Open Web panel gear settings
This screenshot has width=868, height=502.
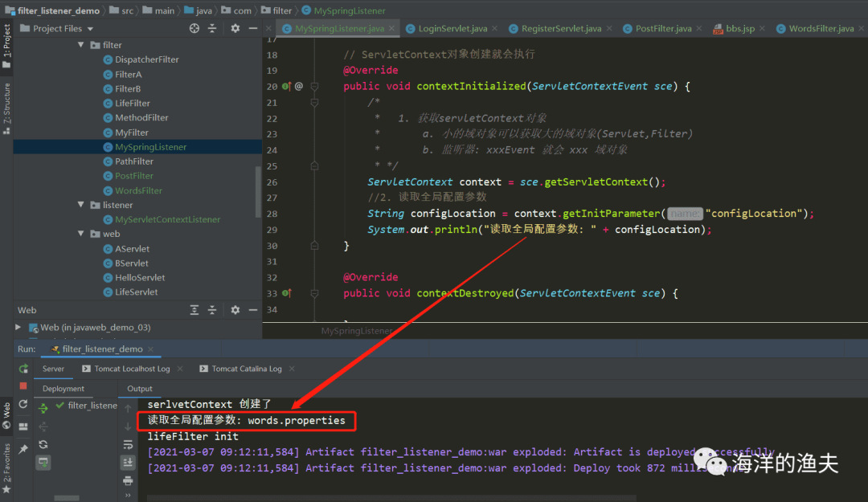point(235,310)
